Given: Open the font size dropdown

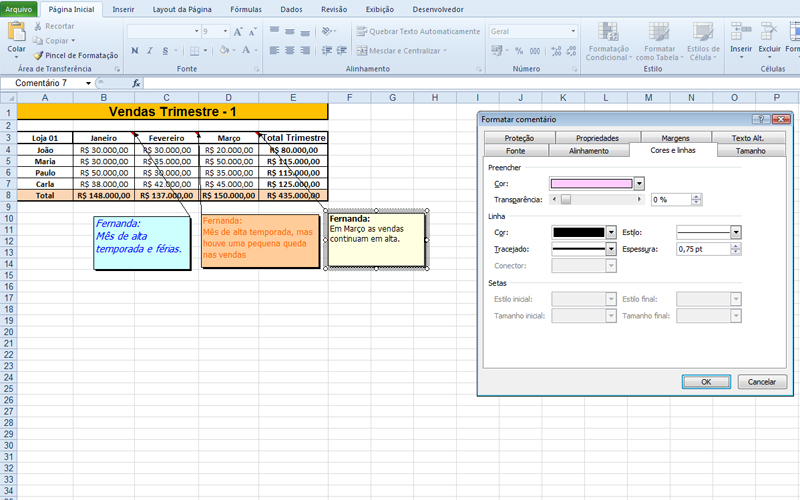Looking at the screenshot, I should pos(226,32).
